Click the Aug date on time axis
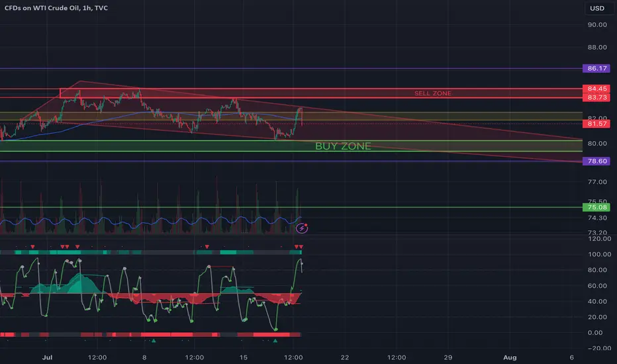This screenshot has height=364, width=617. click(x=510, y=357)
